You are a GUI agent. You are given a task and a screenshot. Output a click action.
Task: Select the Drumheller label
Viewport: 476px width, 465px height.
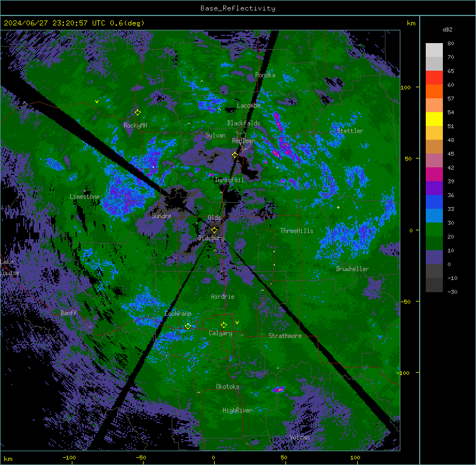click(352, 269)
